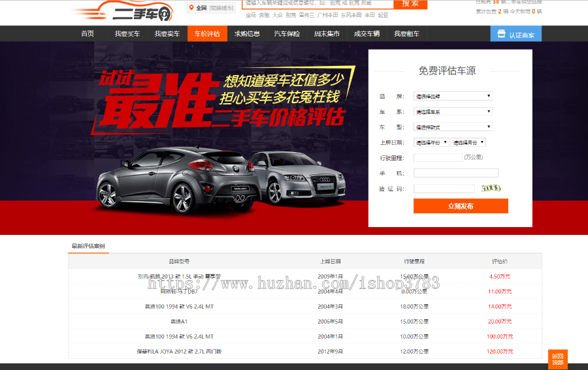
Task: Open the 汽车保险 nav tab
Action: tap(287, 34)
